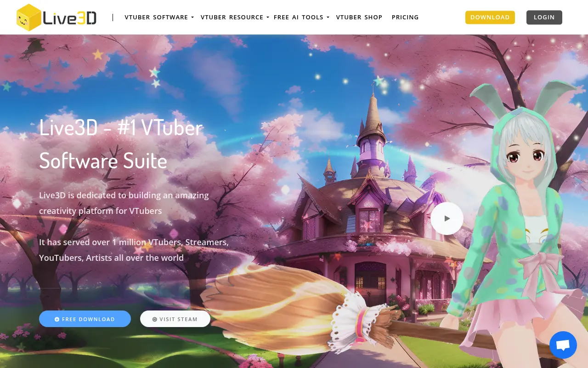Image resolution: width=588 pixels, height=368 pixels.
Task: Click the FREE DOWNLOAD button
Action: 85,319
